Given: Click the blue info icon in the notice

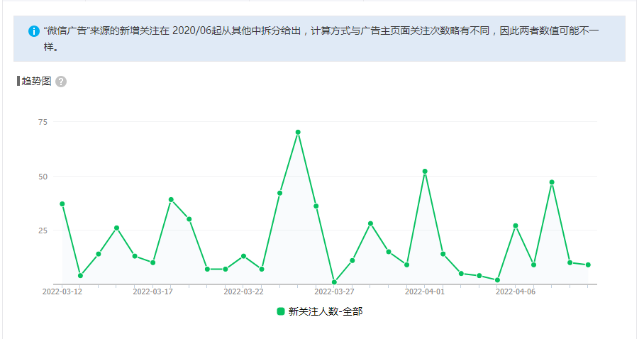Looking at the screenshot, I should [x=33, y=32].
